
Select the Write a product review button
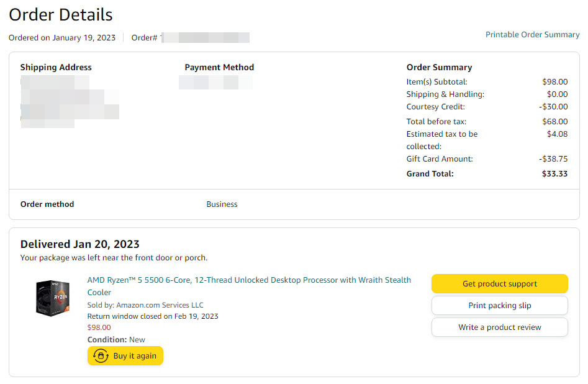499,327
